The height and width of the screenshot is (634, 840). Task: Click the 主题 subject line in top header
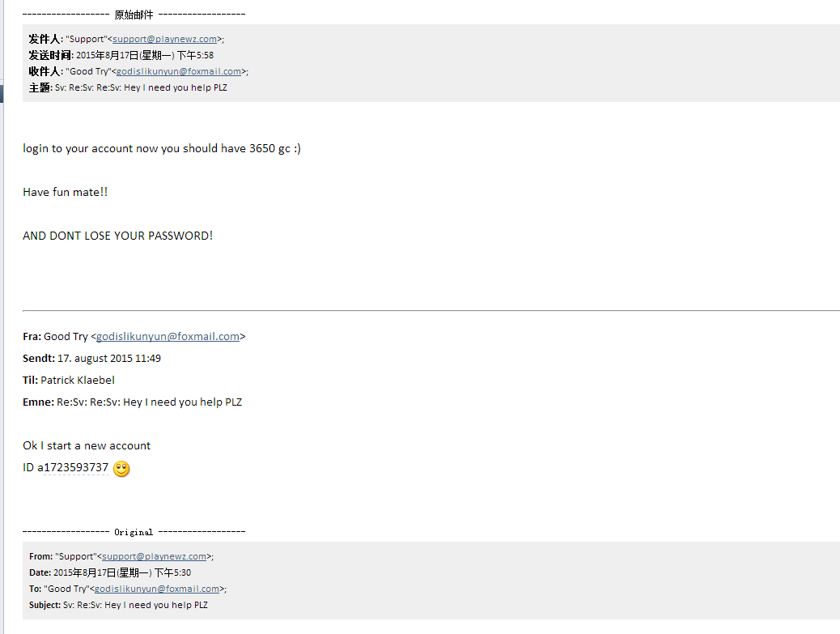tap(141, 87)
